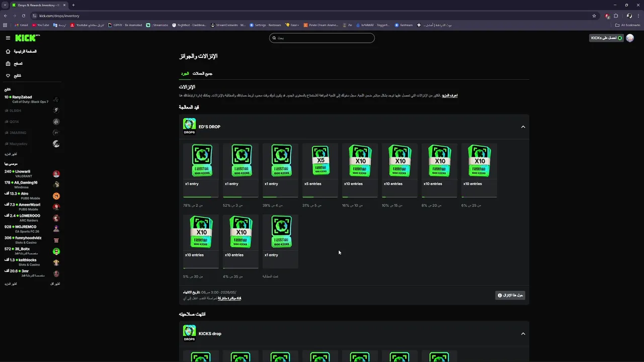Image resolution: width=644 pixels, height=362 pixels.
Task: Open the participating live channel link
Action: 229,298
